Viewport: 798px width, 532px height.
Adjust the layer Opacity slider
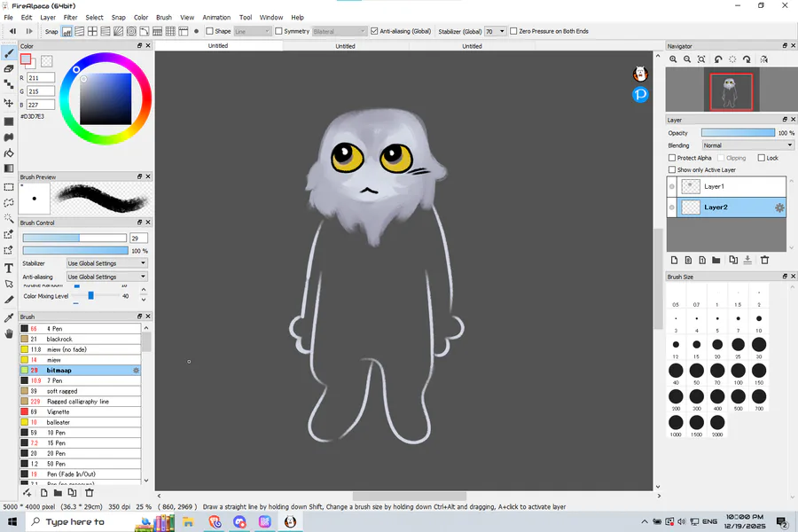pos(738,132)
